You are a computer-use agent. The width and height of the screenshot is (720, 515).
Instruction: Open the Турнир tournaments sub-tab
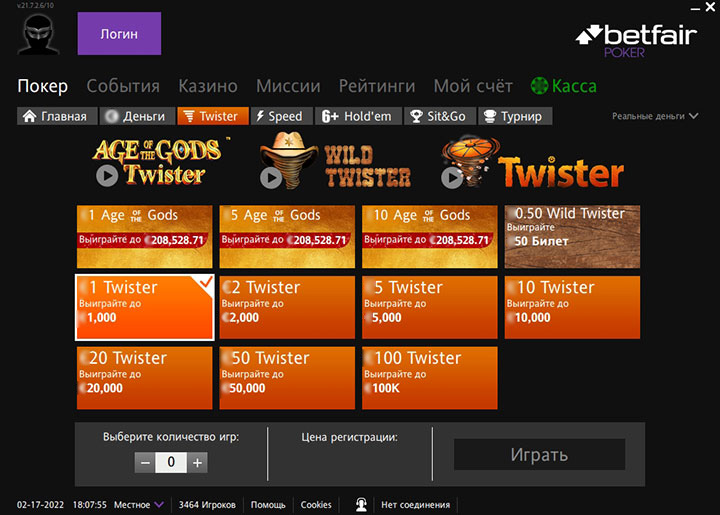[515, 116]
